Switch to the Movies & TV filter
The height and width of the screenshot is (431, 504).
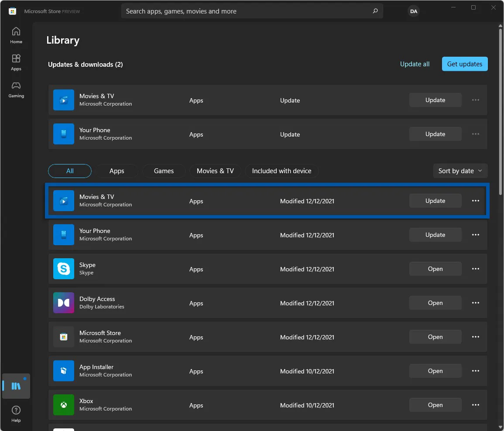[215, 171]
